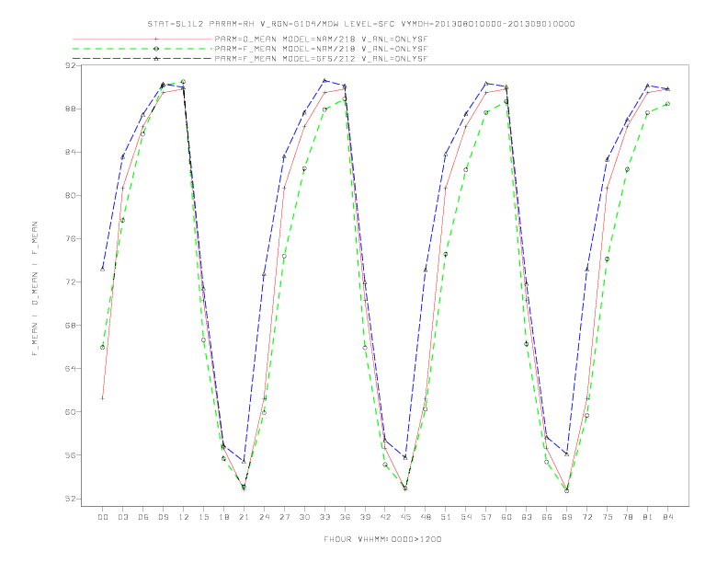Click y-axis tick label 92
The image size is (728, 563).
70,65
